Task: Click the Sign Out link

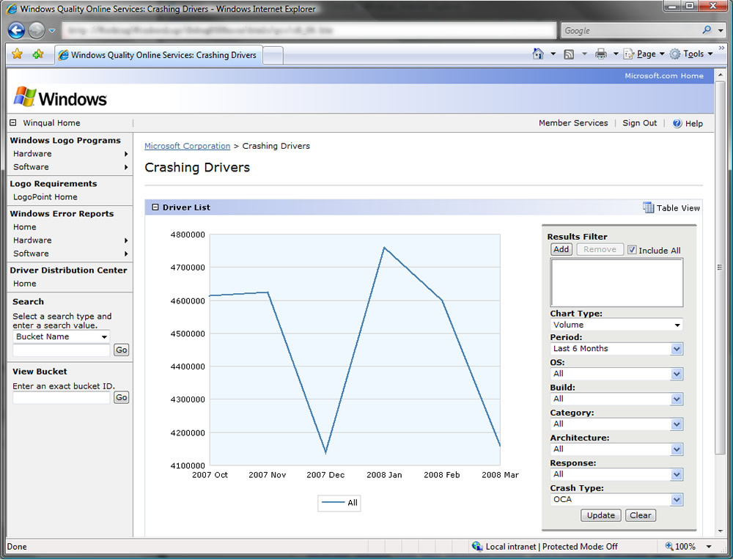Action: (x=639, y=123)
